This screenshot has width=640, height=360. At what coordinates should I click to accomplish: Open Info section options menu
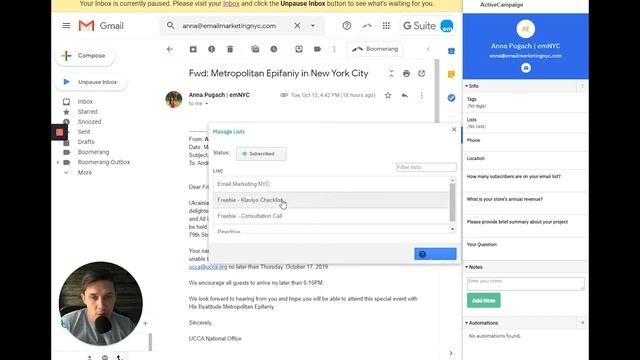pyautogui.click(x=582, y=86)
